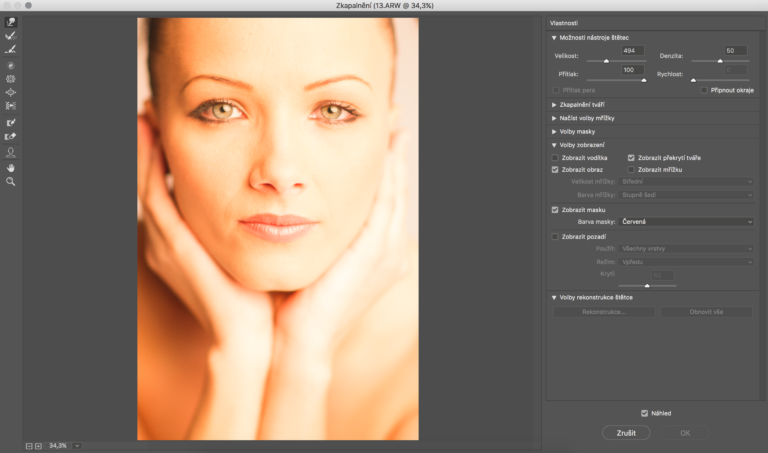
Task: Toggle the Náhled preview checkbox
Action: pos(644,412)
